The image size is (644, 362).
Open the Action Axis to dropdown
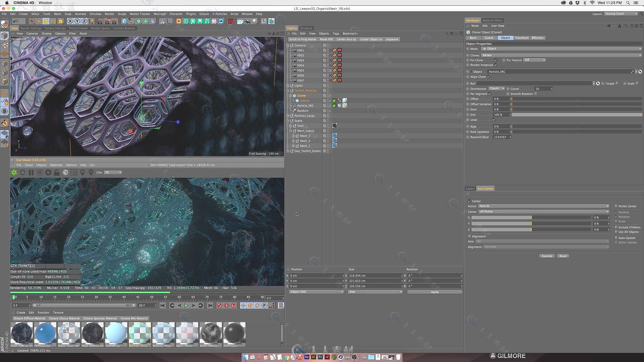(x=544, y=206)
